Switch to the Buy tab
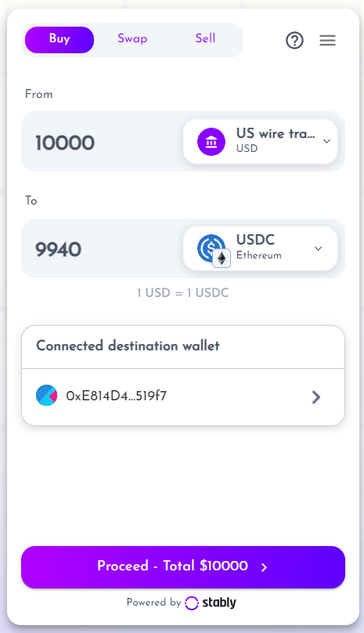Image resolution: width=364 pixels, height=633 pixels. pos(59,39)
